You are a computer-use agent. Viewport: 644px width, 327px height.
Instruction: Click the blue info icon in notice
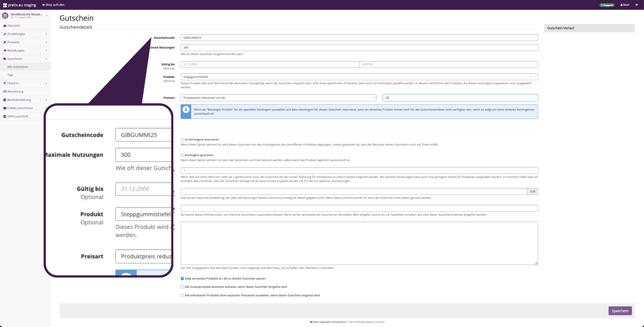pos(186,110)
